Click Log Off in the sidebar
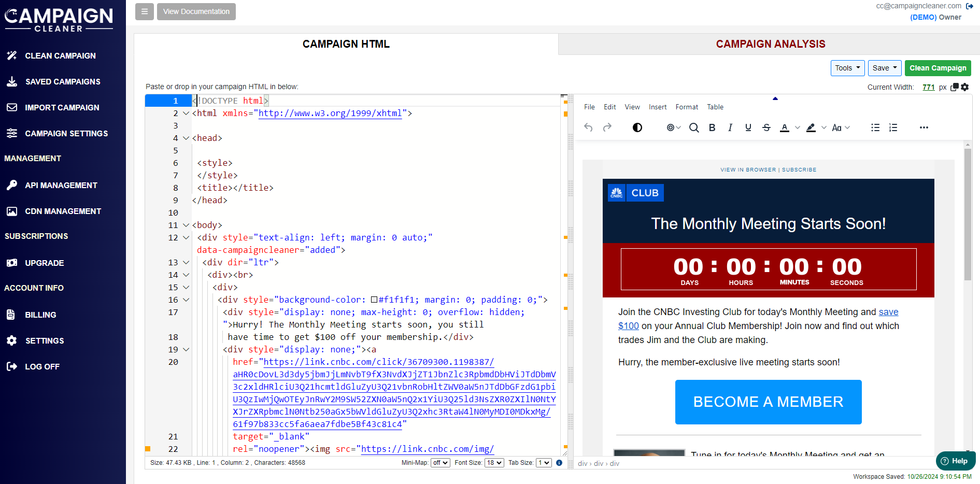This screenshot has width=980, height=484. (x=42, y=366)
